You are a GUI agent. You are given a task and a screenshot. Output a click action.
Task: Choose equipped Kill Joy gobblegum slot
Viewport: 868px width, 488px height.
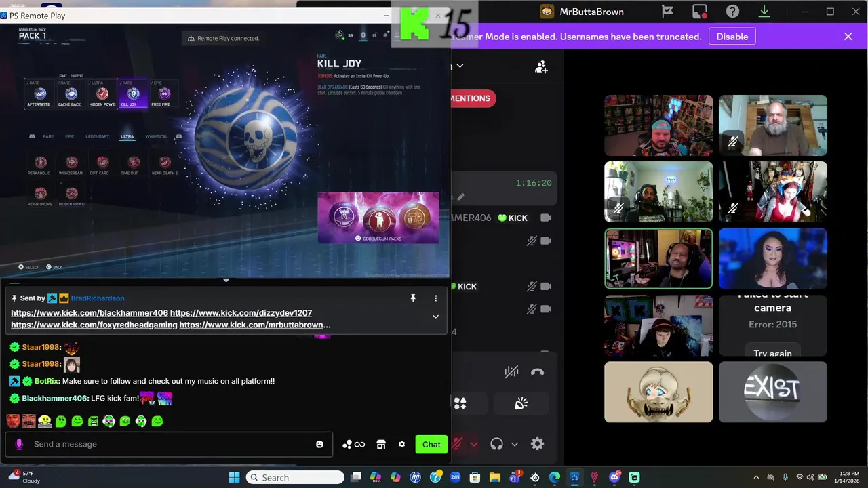132,95
